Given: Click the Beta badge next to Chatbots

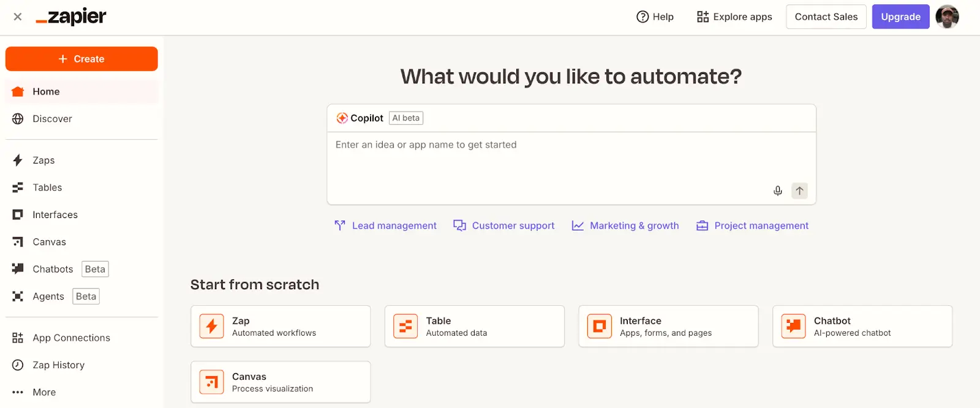Looking at the screenshot, I should tap(95, 269).
